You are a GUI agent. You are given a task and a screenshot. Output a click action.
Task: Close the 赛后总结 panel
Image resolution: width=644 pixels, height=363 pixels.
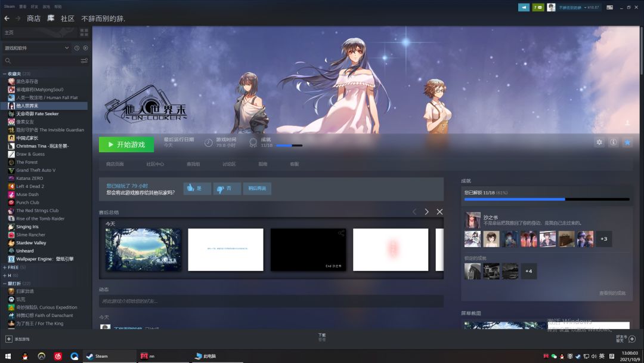pyautogui.click(x=439, y=211)
